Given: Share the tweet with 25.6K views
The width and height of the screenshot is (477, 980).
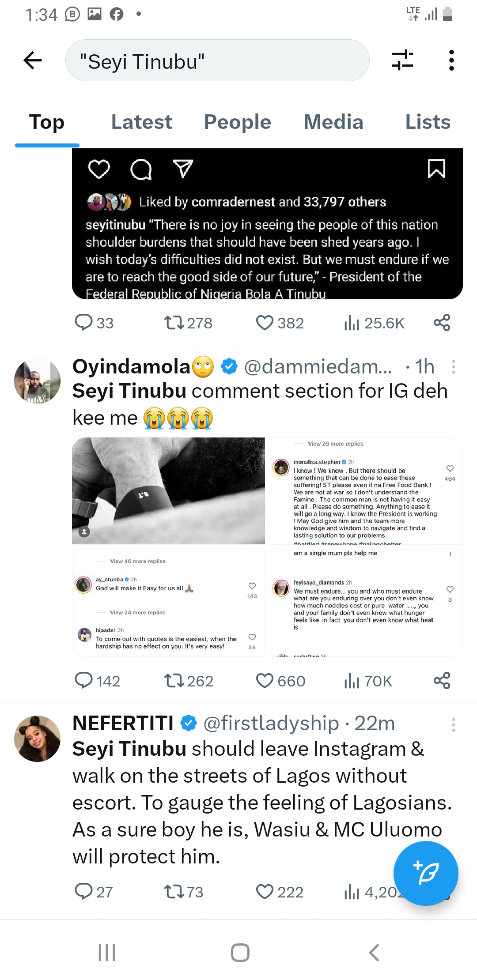Looking at the screenshot, I should [442, 323].
